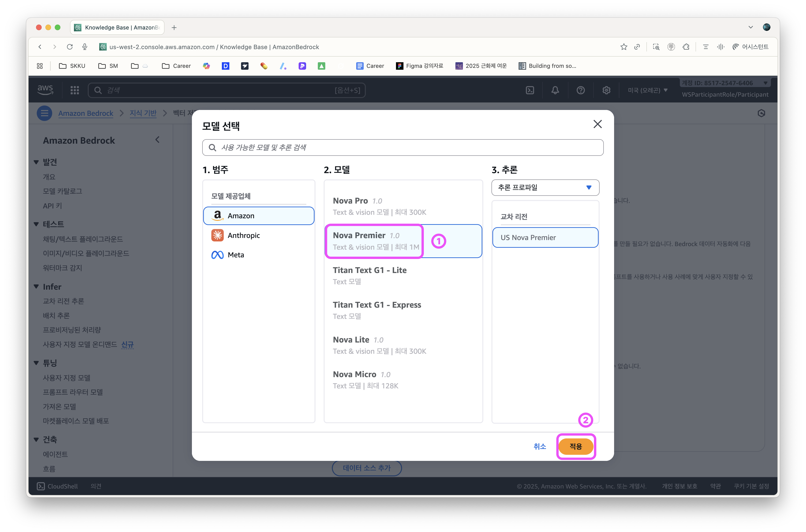806x532 pixels.
Task: Open the AWS settings gear
Action: pos(606,90)
